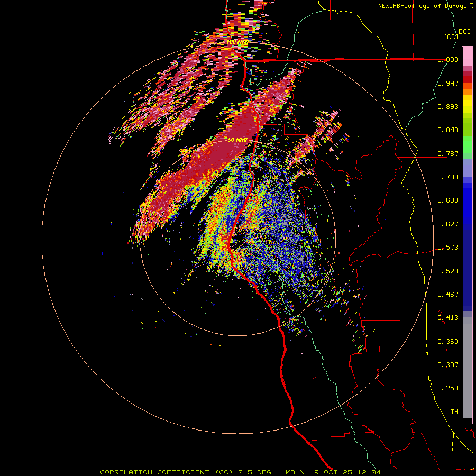Click the TH threshold label in legend
The image size is (476, 476).
pyautogui.click(x=454, y=412)
